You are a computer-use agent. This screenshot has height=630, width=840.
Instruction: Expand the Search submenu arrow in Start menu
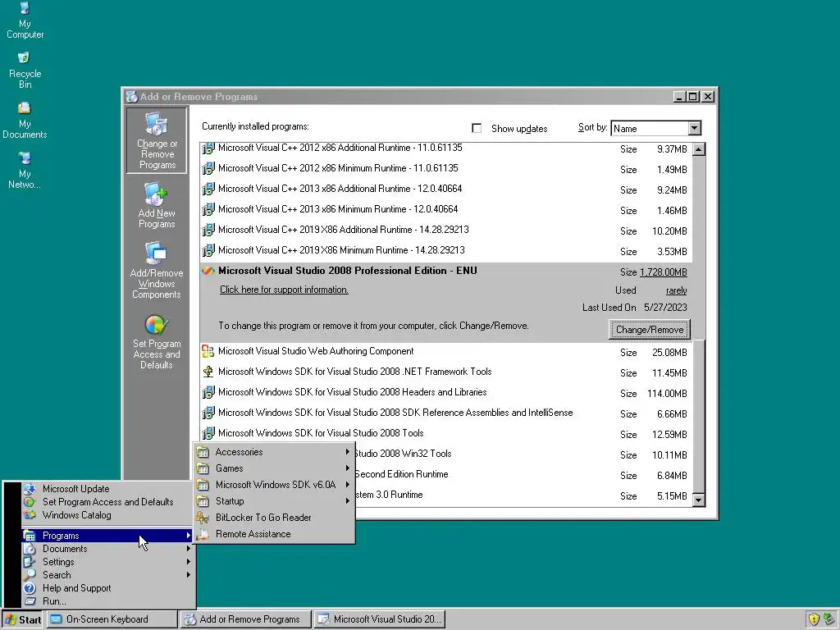click(189, 575)
